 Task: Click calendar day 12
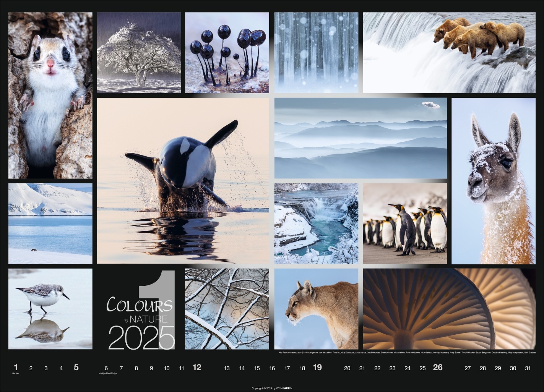pyautogui.click(x=197, y=368)
